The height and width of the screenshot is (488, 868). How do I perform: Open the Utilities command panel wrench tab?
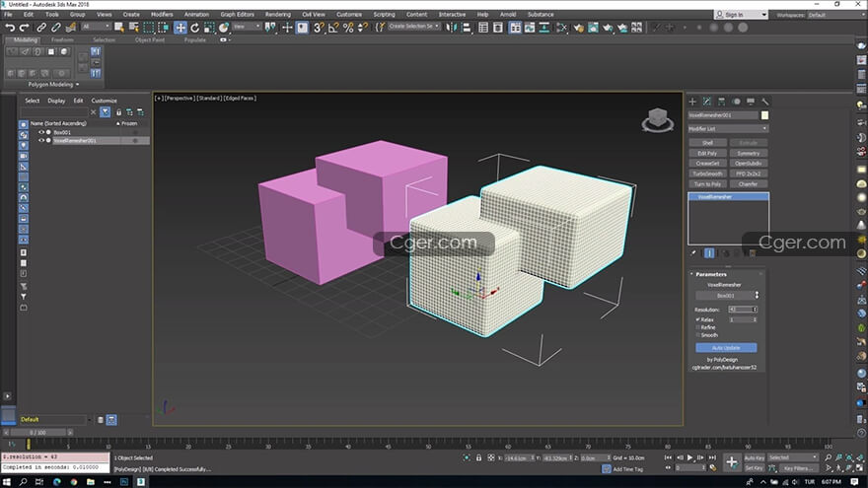point(765,102)
